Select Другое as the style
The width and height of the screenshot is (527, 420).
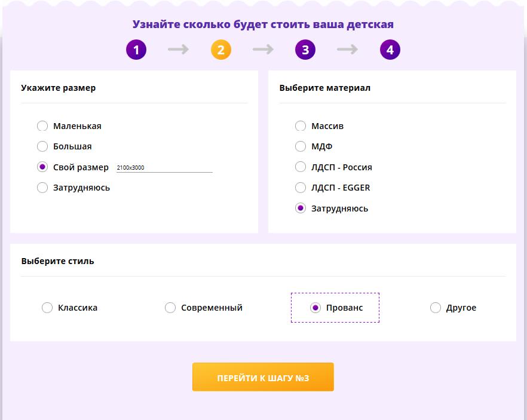(435, 308)
